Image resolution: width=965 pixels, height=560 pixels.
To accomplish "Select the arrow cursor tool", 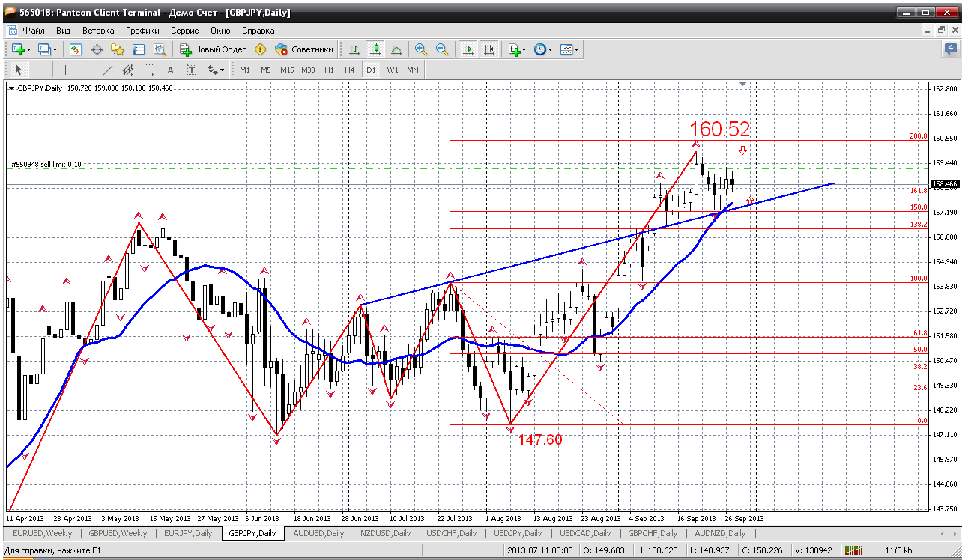I will [19, 70].
